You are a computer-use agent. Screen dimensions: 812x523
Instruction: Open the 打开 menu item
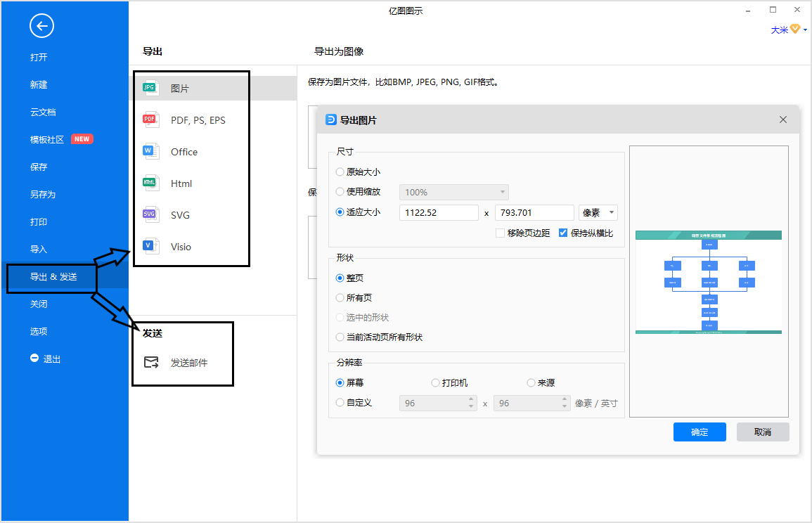coord(39,57)
